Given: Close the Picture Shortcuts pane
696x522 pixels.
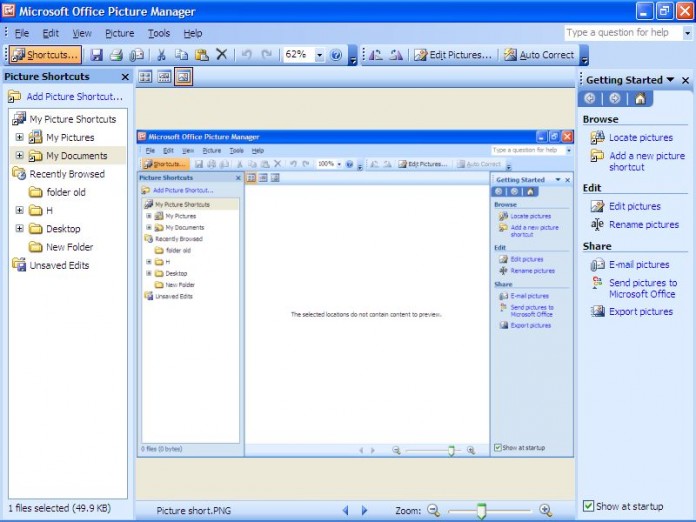Looking at the screenshot, I should pyautogui.click(x=125, y=77).
